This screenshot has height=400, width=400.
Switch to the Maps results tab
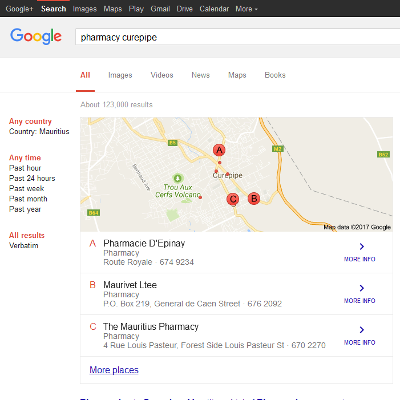point(237,75)
